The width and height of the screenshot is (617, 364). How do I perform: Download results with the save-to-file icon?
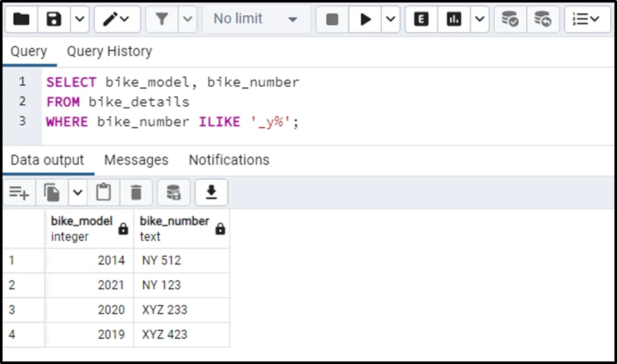211,192
